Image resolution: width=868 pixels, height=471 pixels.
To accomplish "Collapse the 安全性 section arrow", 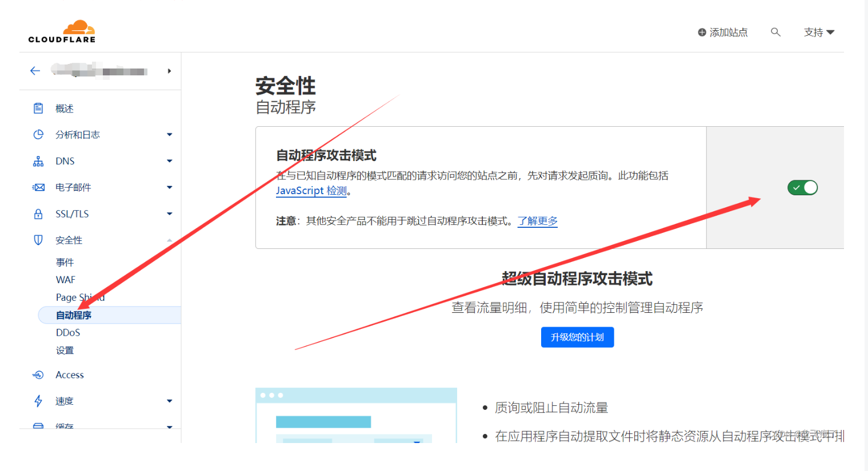I will 169,240.
